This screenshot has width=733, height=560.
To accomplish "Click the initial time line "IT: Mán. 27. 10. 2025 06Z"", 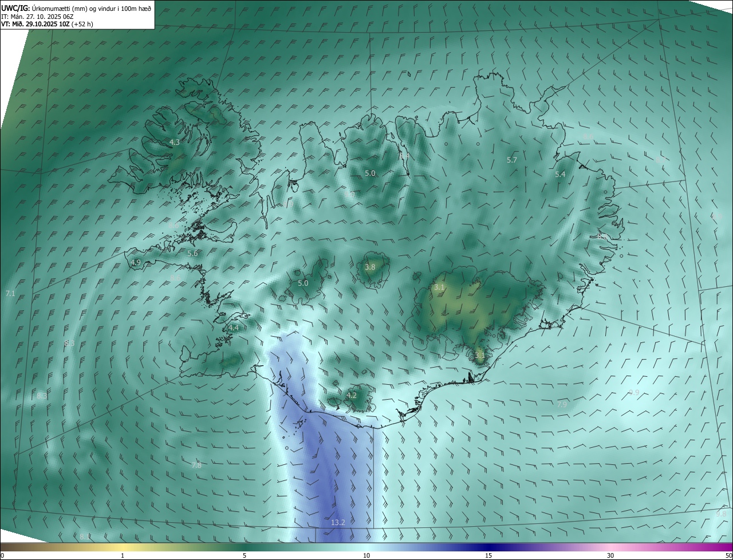I will [x=37, y=17].
